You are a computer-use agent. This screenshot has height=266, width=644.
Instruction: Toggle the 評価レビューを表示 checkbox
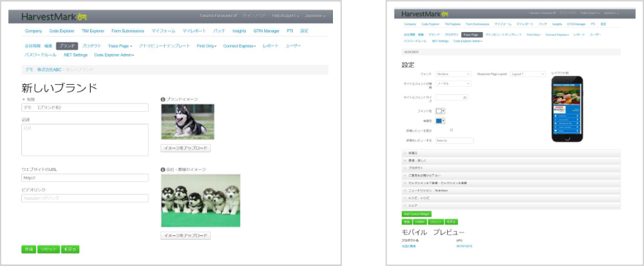[452, 130]
